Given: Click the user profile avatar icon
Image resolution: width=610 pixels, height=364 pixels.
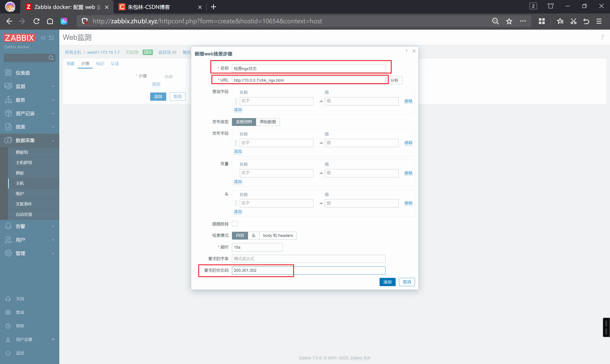Looking at the screenshot, I should 10,7.
